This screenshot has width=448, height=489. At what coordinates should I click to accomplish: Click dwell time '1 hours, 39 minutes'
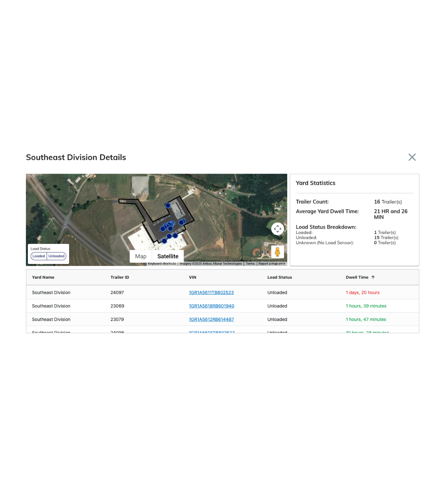(366, 306)
